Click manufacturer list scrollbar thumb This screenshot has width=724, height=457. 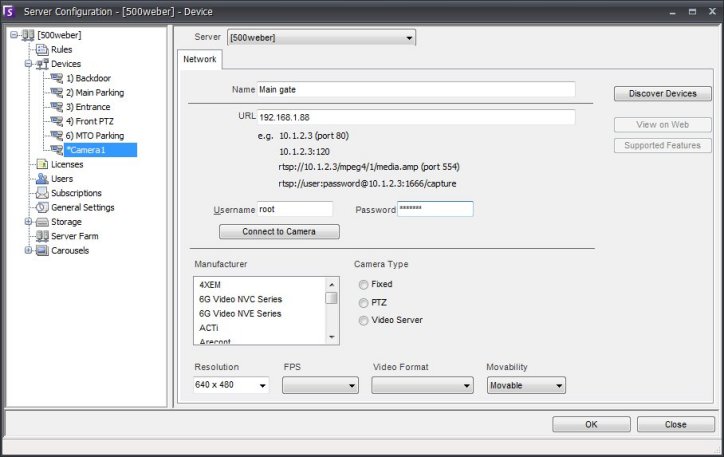pos(332,298)
